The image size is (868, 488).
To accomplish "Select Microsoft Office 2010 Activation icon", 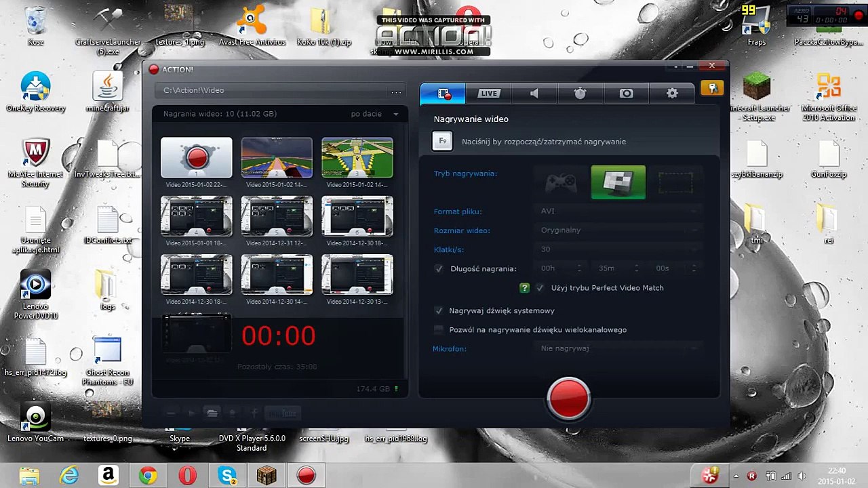I will (829, 97).
